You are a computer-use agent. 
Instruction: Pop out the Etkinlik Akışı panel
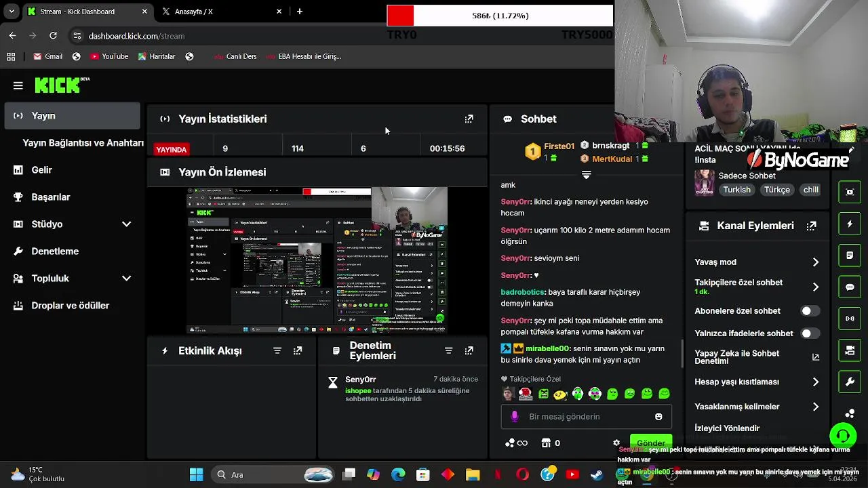(298, 350)
